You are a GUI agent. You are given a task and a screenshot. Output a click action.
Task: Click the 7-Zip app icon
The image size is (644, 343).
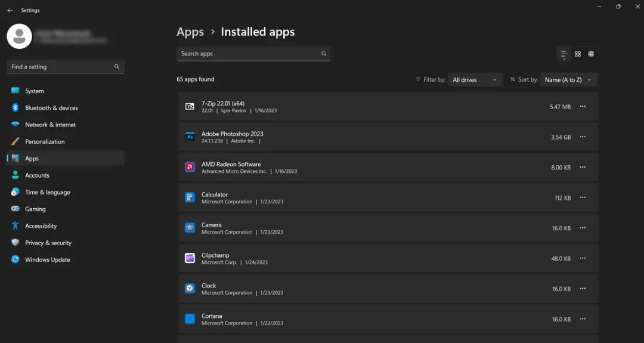tap(190, 106)
